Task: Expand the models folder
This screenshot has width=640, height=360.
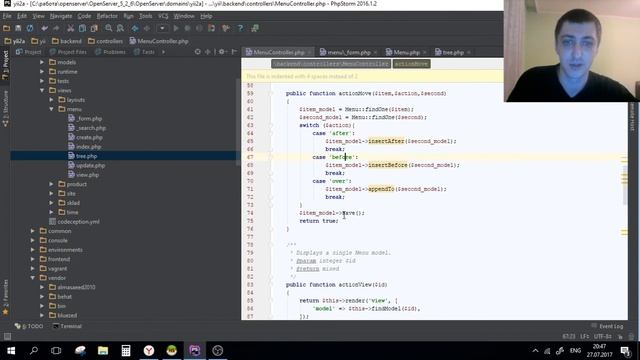Action: click(42, 62)
